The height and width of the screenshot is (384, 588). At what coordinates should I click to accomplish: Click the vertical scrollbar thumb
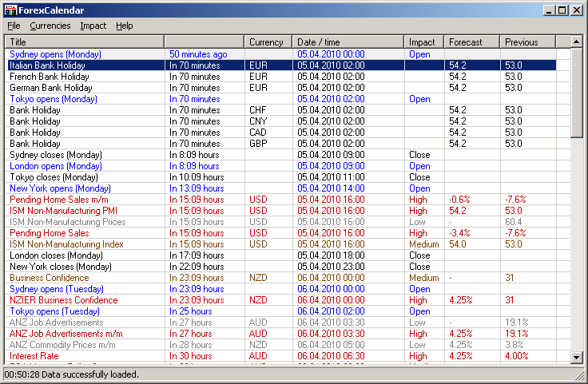point(577,93)
